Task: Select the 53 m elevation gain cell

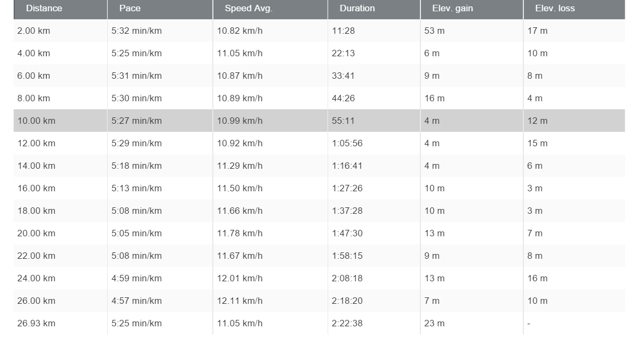Action: tap(434, 31)
